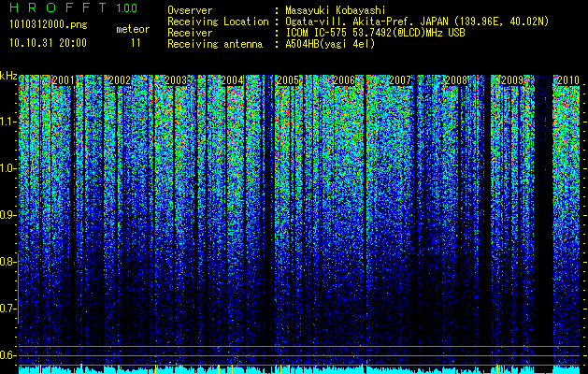The height and width of the screenshot is (374, 588).
Task: Click the 2005 time marker
Action: coord(288,80)
